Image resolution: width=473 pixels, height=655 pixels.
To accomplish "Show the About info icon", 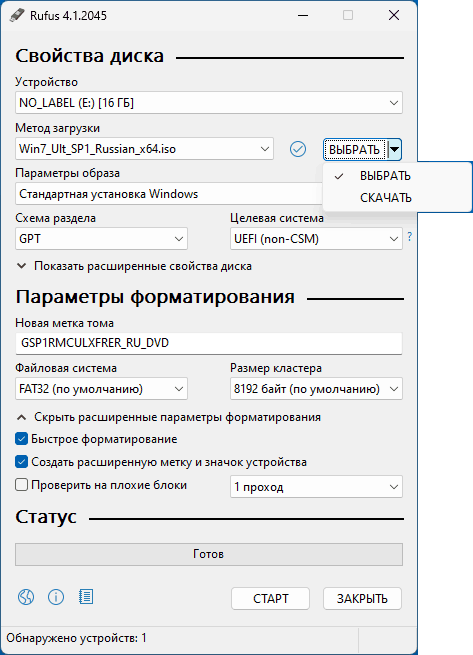I will click(x=56, y=597).
